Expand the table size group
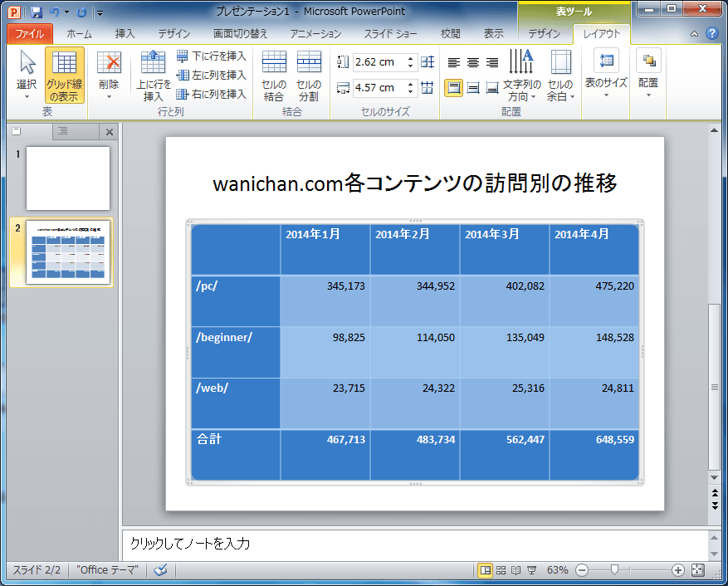The image size is (728, 586). click(606, 73)
